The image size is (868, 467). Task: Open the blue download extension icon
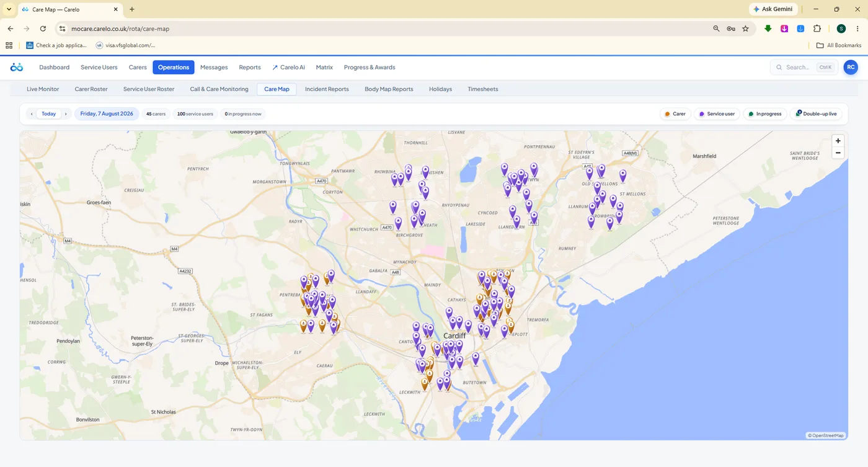[800, 29]
